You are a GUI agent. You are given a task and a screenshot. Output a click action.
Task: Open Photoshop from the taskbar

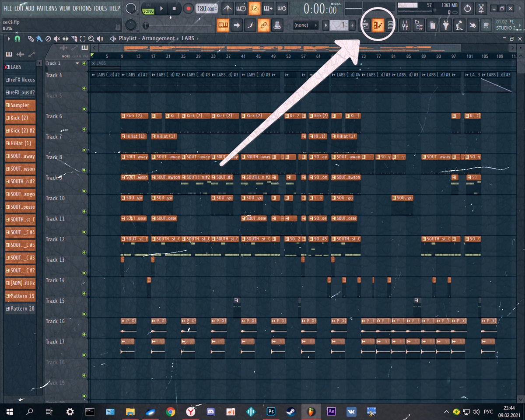point(271,411)
